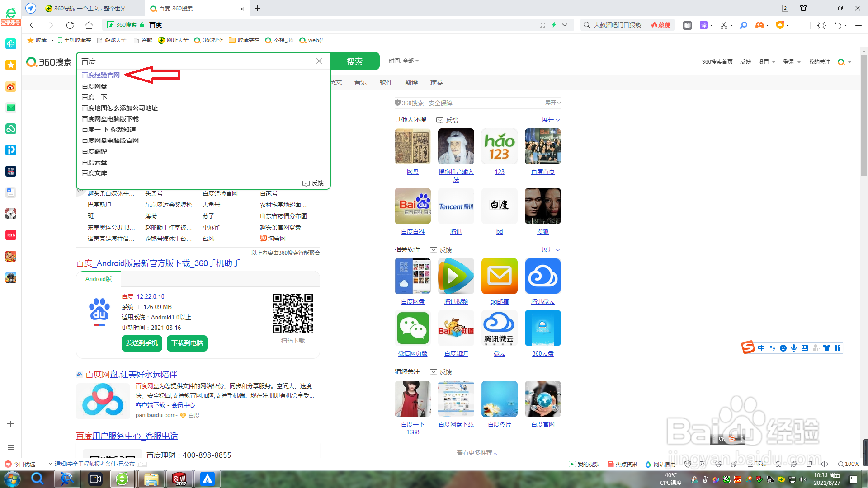868x488 pixels.
Task: Click the 360搜索首页 link
Action: tap(717, 62)
